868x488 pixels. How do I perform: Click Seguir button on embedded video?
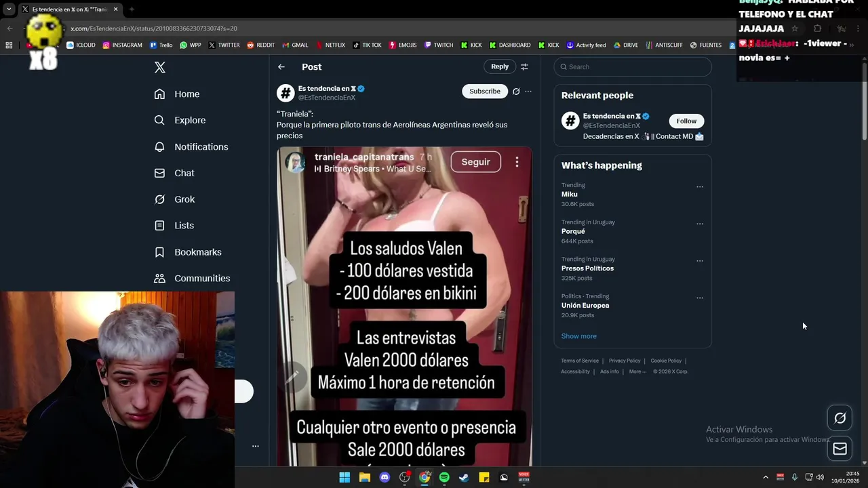[x=475, y=162]
